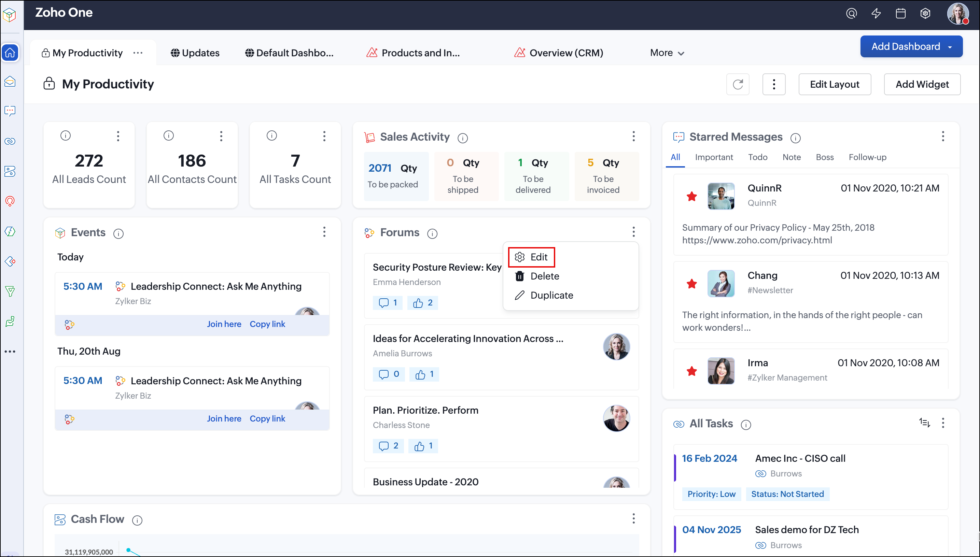
Task: Open the Default Dashbo... tab
Action: pyautogui.click(x=289, y=53)
